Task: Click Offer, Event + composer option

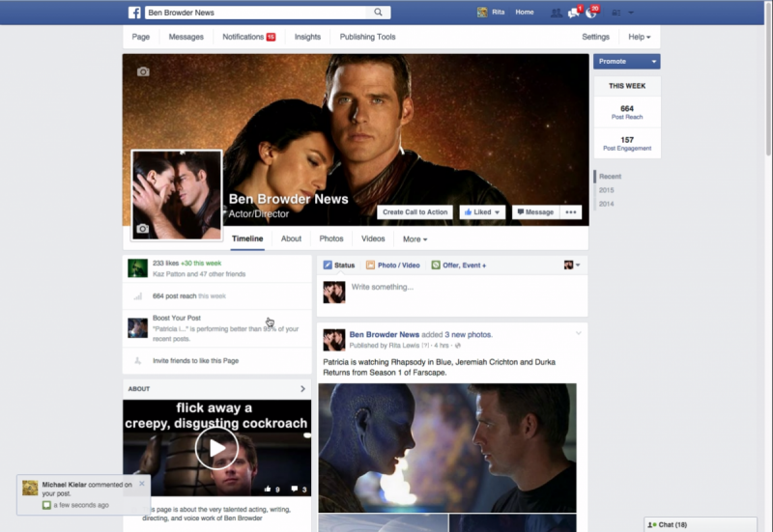Action: tap(459, 265)
